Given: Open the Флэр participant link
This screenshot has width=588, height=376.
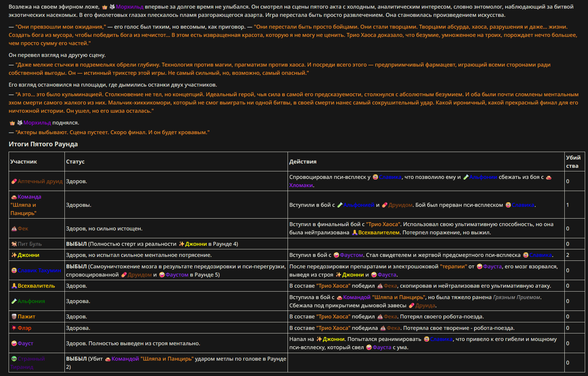Looking at the screenshot, I should (25, 328).
